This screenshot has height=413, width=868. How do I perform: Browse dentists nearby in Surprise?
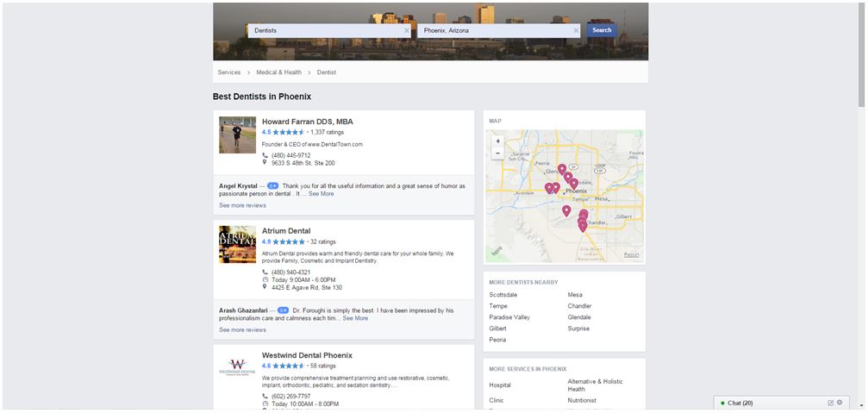point(578,329)
